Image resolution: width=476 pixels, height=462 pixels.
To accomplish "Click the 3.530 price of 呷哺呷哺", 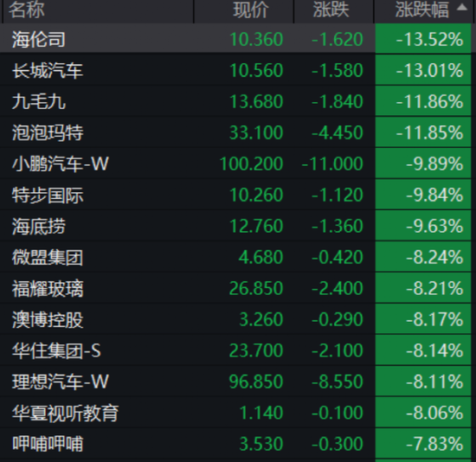I will (261, 444).
